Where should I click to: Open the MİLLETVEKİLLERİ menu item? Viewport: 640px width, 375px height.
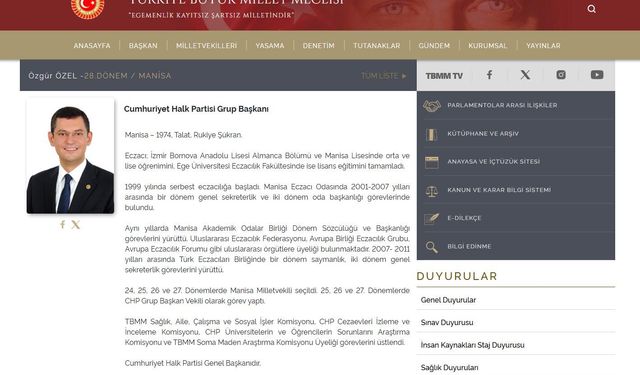(206, 46)
